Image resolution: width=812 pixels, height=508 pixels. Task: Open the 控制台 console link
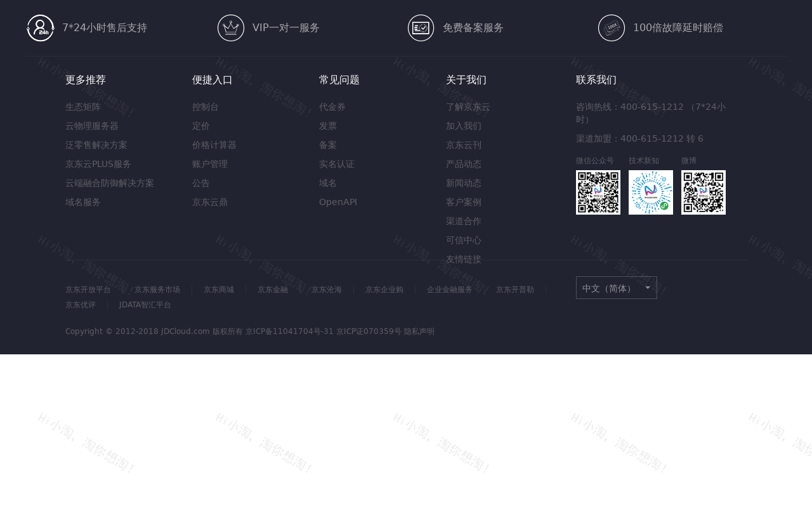(205, 106)
